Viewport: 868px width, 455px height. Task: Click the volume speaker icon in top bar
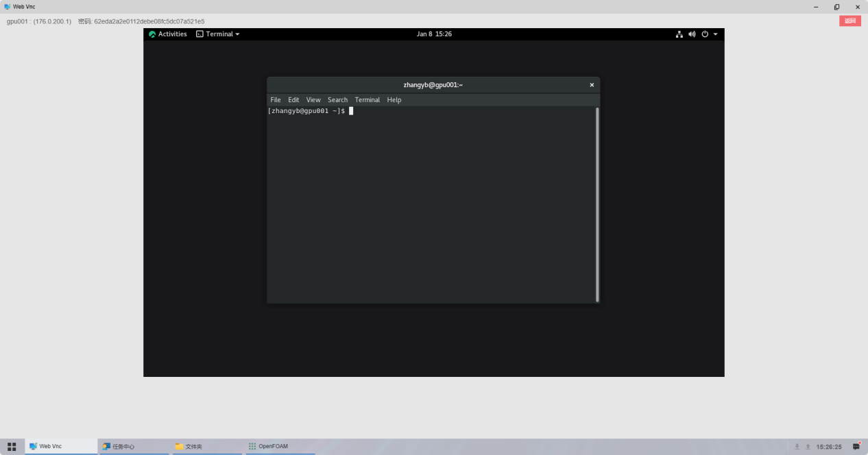click(x=692, y=34)
